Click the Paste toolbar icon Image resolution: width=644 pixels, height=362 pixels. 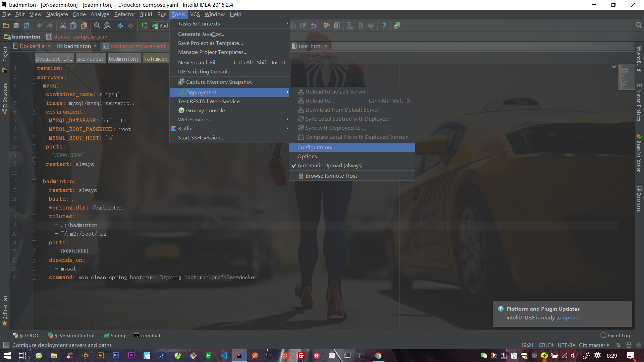point(84,25)
